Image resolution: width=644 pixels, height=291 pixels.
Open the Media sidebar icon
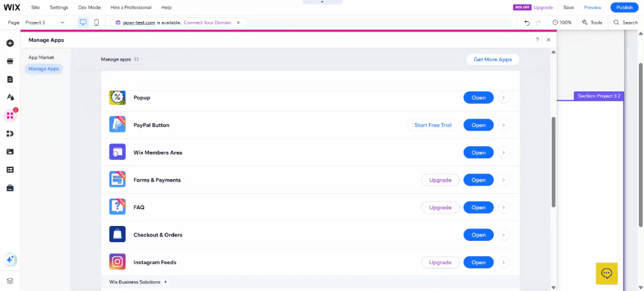pos(10,151)
